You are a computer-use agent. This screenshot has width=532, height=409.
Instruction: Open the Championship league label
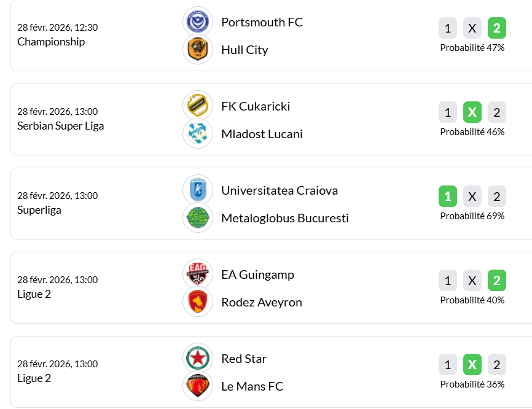51,42
